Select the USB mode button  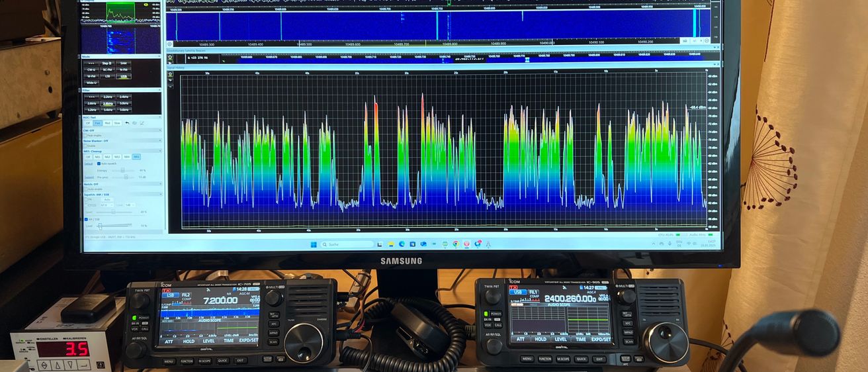124,76
